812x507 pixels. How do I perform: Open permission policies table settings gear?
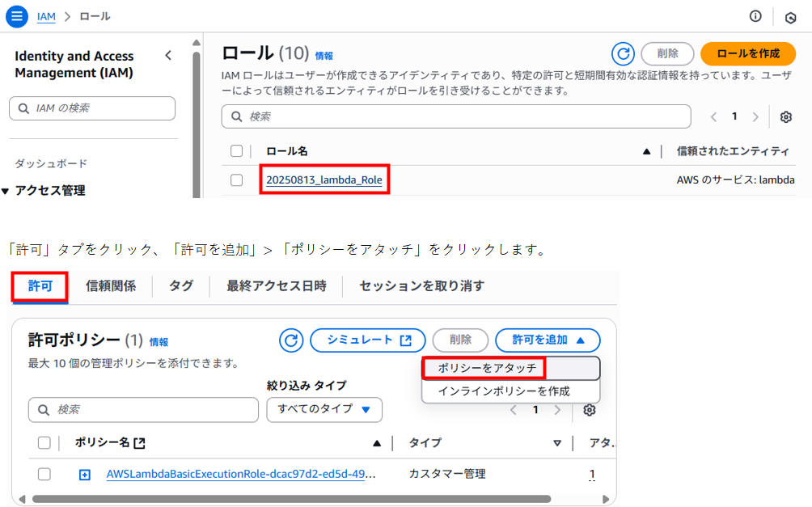point(590,410)
